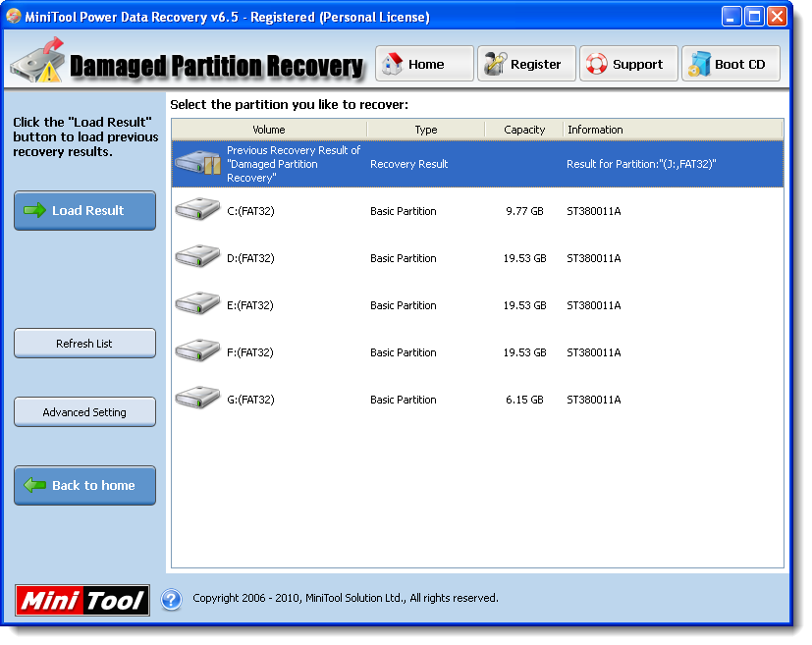Click the Damaged Partition Recovery header icon
The height and width of the screenshot is (645, 812).
pyautogui.click(x=38, y=61)
